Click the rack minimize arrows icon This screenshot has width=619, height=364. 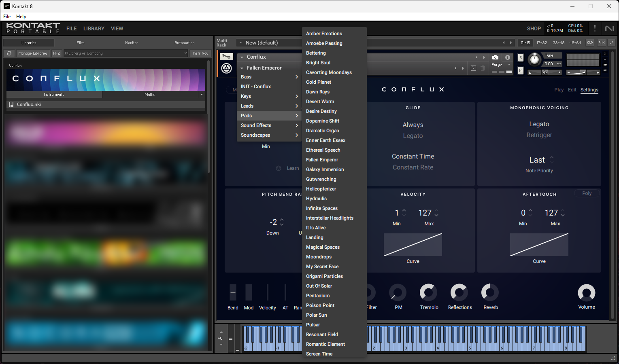point(612,42)
